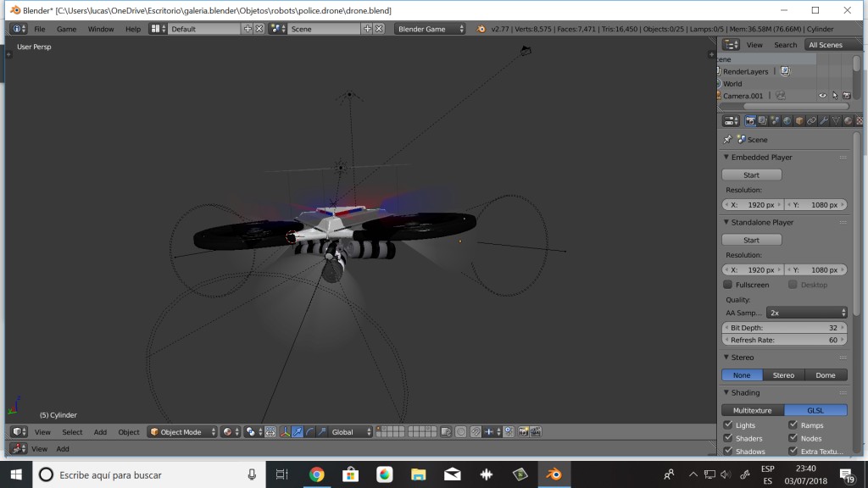Adjust the AA Samples 2x slider

(x=806, y=312)
